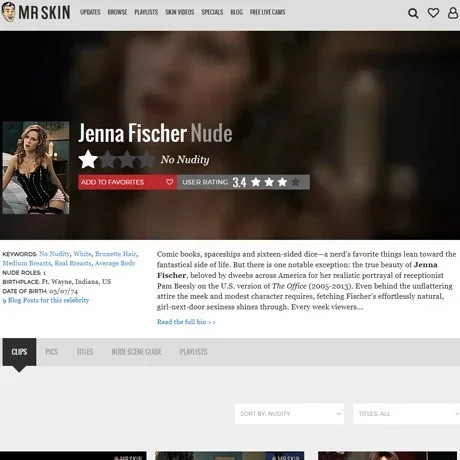Follow the Brunette Hair keyword link

tap(116, 254)
